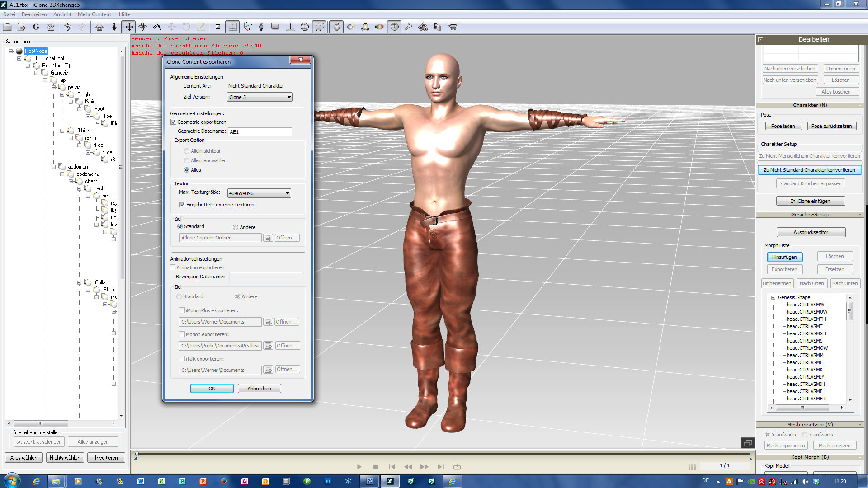Open the Max. Texturgröße dropdown

[259, 193]
